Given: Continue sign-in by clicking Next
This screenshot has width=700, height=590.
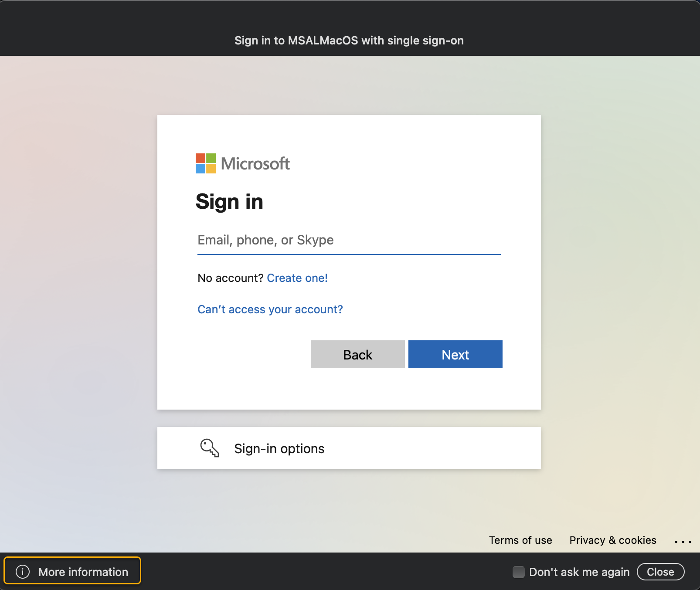Looking at the screenshot, I should pyautogui.click(x=455, y=354).
